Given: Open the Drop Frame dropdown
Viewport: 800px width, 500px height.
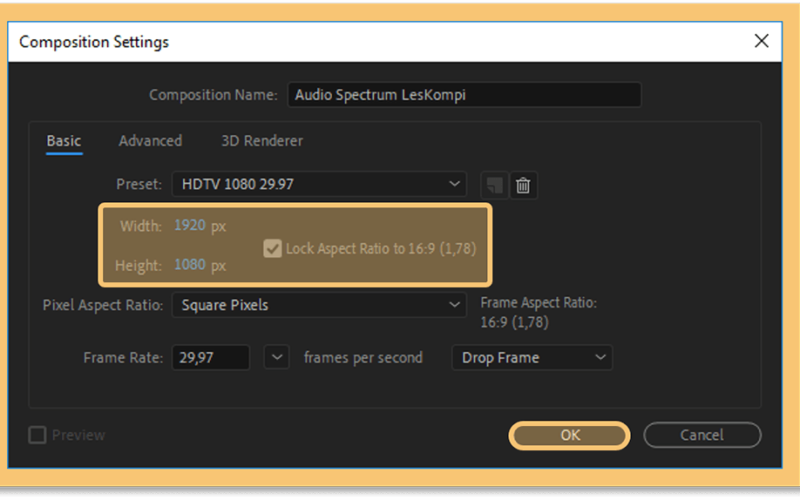Looking at the screenshot, I should [532, 358].
